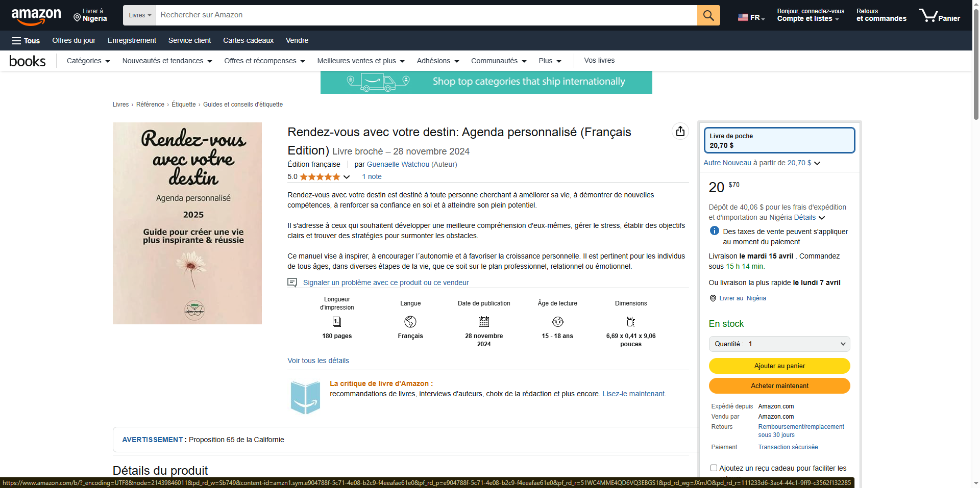Click the books logo
The height and width of the screenshot is (488, 980).
pos(28,61)
